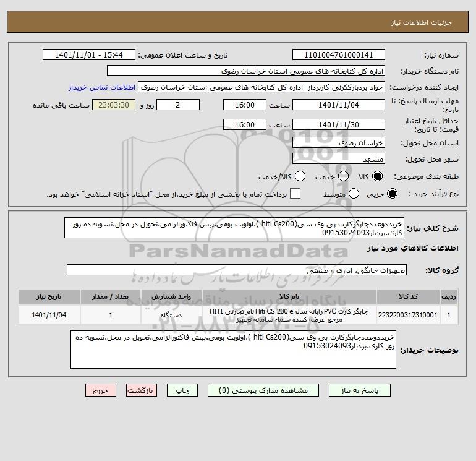
Task: Click the گروه کالا field
Action: [x=237, y=270]
